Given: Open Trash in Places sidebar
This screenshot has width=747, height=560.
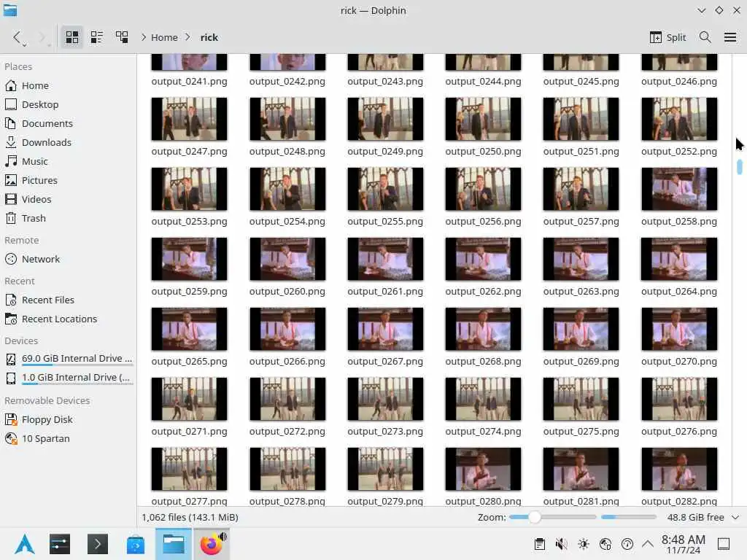Looking at the screenshot, I should (68, 218).
